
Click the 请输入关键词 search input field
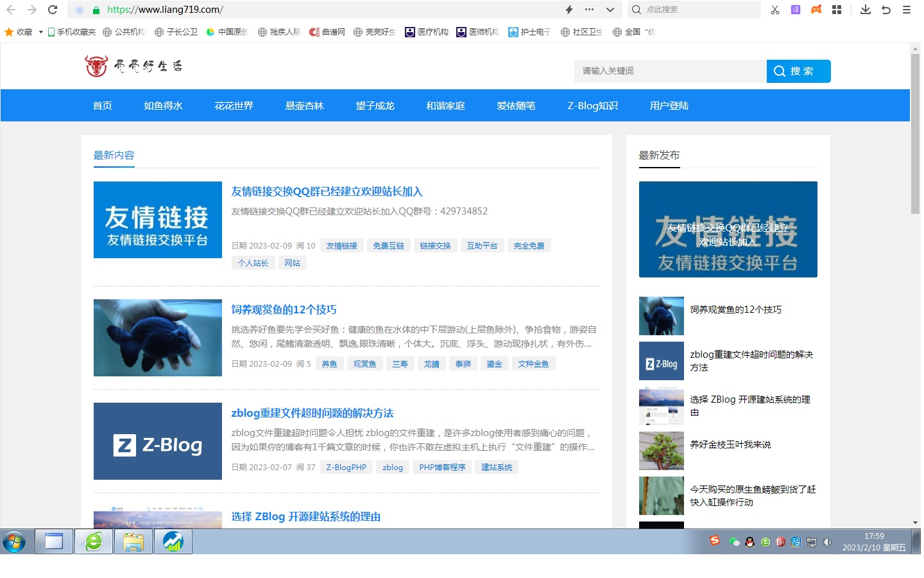pyautogui.click(x=671, y=71)
